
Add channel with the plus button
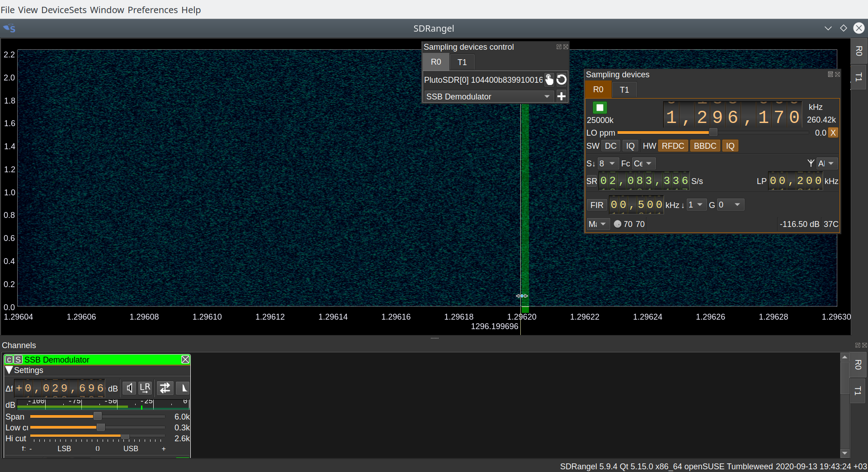pyautogui.click(x=561, y=96)
